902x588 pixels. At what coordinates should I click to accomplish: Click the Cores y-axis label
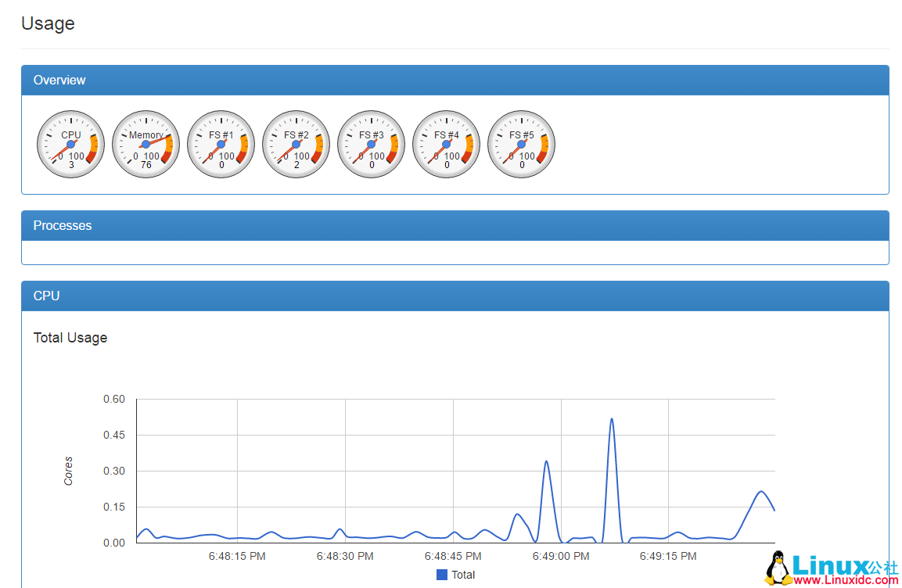[x=69, y=471]
